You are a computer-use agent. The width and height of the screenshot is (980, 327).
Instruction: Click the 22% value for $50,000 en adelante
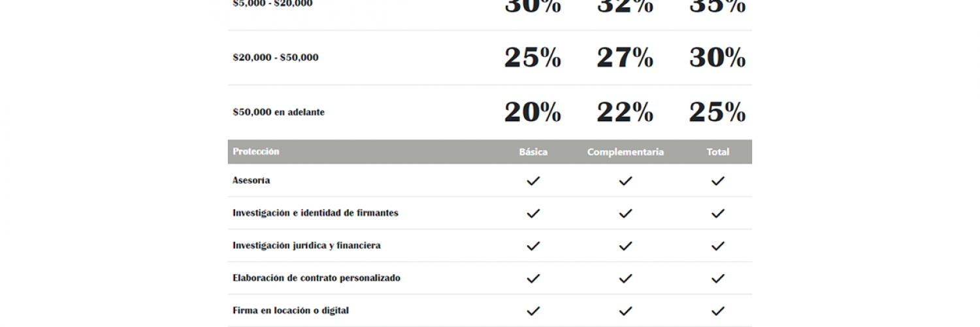[x=625, y=112]
